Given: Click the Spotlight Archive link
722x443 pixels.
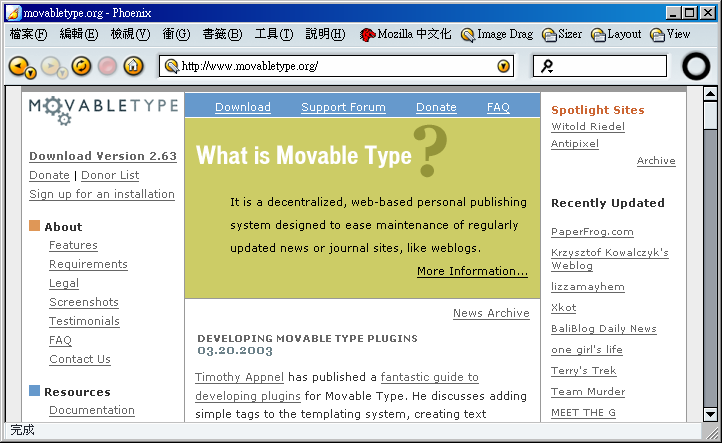Looking at the screenshot, I should [x=656, y=161].
